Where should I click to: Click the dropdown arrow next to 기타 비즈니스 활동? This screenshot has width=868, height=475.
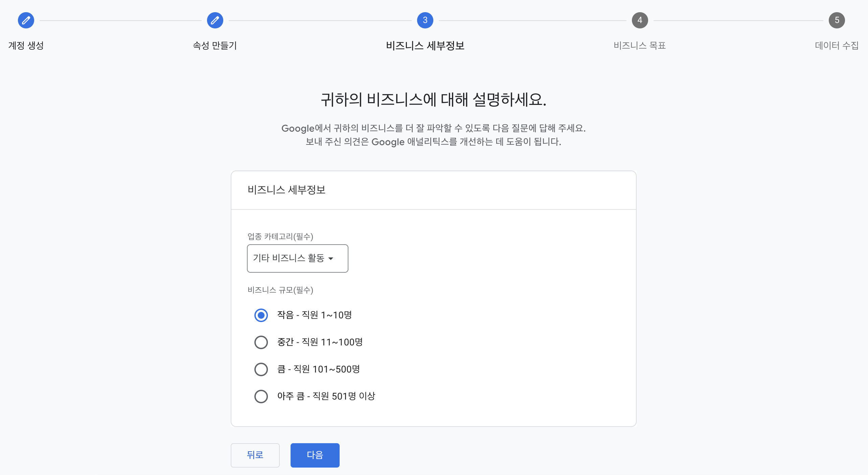[x=331, y=258]
